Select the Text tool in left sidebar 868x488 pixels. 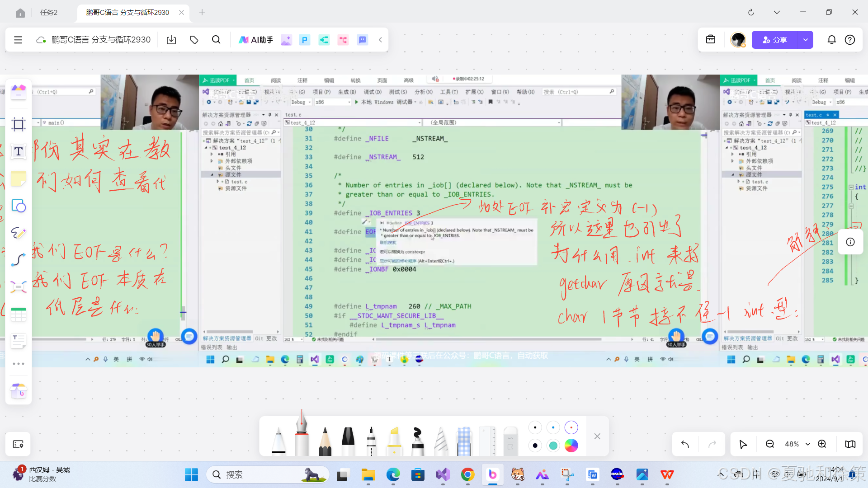coord(18,151)
